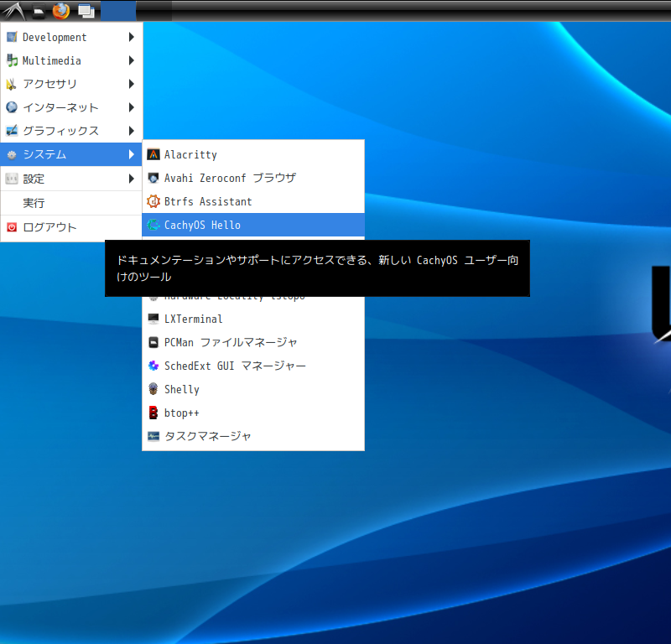Click the Btrfs Assistant icon

tap(153, 201)
